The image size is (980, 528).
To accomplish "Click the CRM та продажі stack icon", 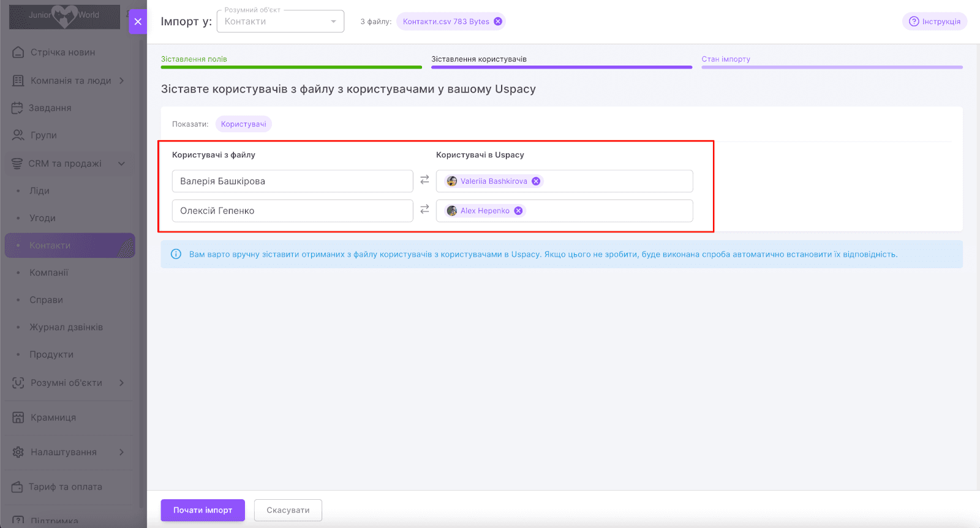I will tap(17, 164).
